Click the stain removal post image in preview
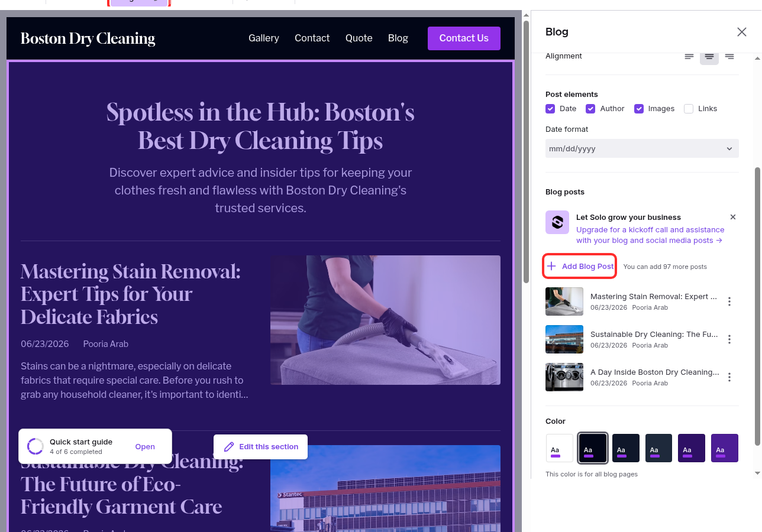 (385, 320)
